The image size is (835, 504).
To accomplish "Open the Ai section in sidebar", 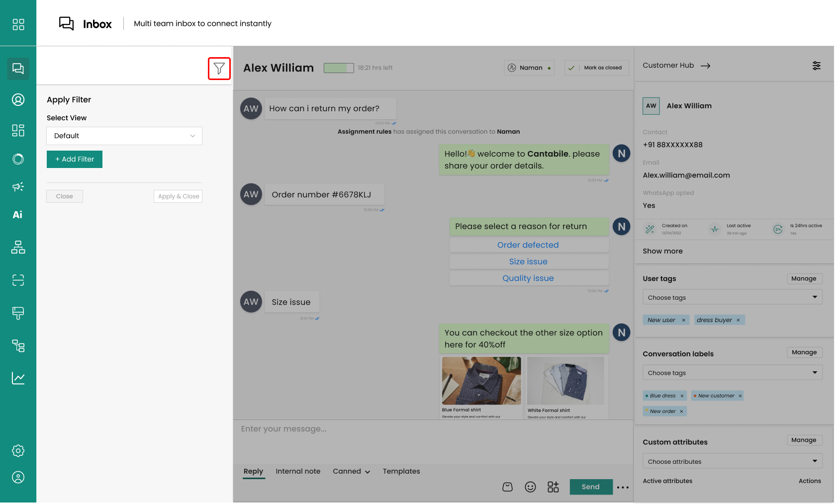I will pyautogui.click(x=18, y=215).
